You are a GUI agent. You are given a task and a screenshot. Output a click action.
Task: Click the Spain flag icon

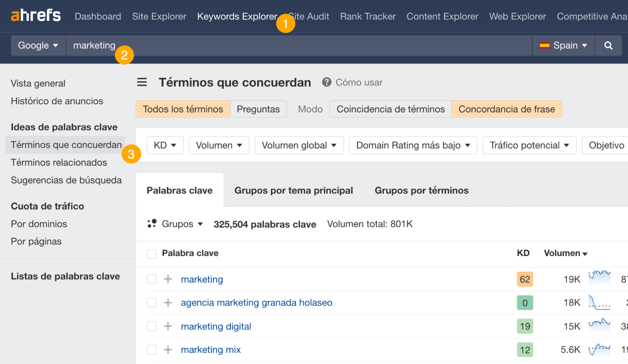click(x=545, y=45)
